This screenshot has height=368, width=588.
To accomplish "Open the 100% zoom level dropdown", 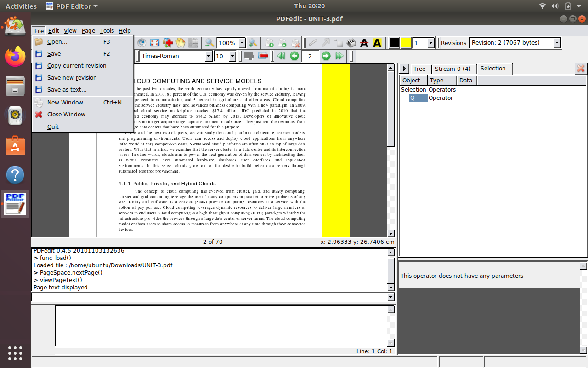I will pos(242,43).
